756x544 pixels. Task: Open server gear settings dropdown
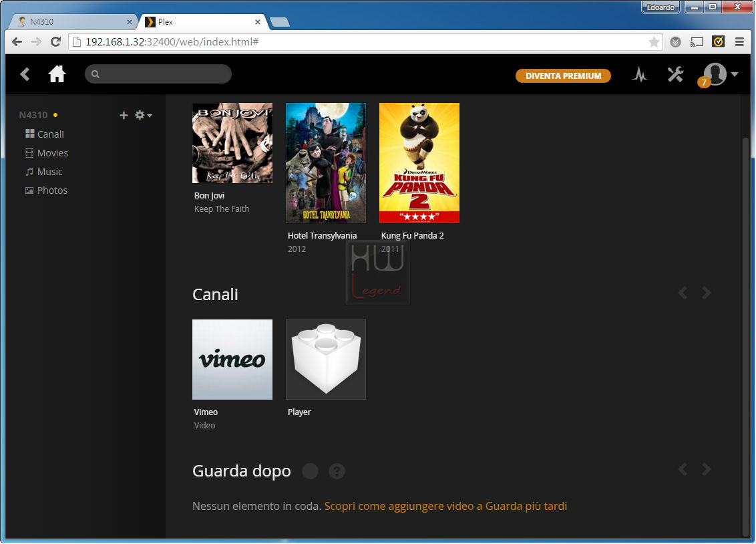click(x=143, y=115)
